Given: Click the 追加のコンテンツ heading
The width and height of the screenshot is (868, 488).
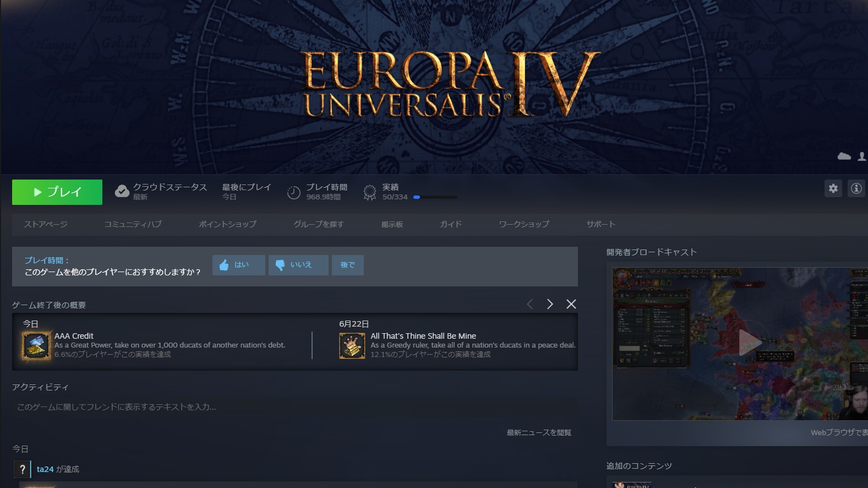Looking at the screenshot, I should coord(639,466).
